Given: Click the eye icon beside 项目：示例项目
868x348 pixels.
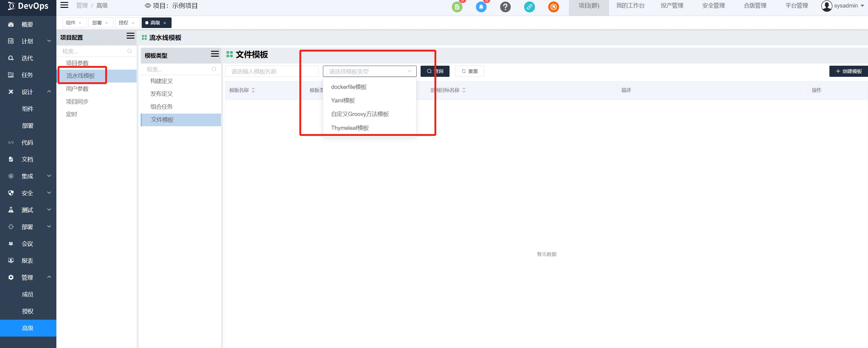Looking at the screenshot, I should click(x=148, y=6).
